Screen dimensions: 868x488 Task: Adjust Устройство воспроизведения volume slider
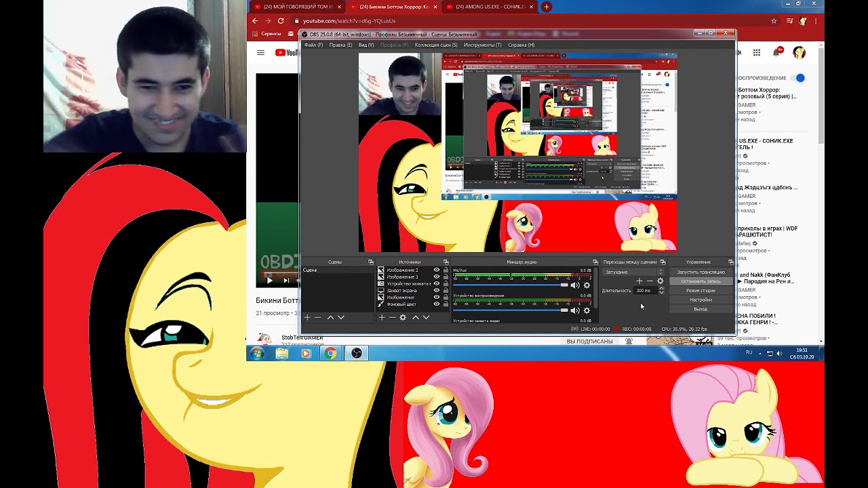[511, 310]
